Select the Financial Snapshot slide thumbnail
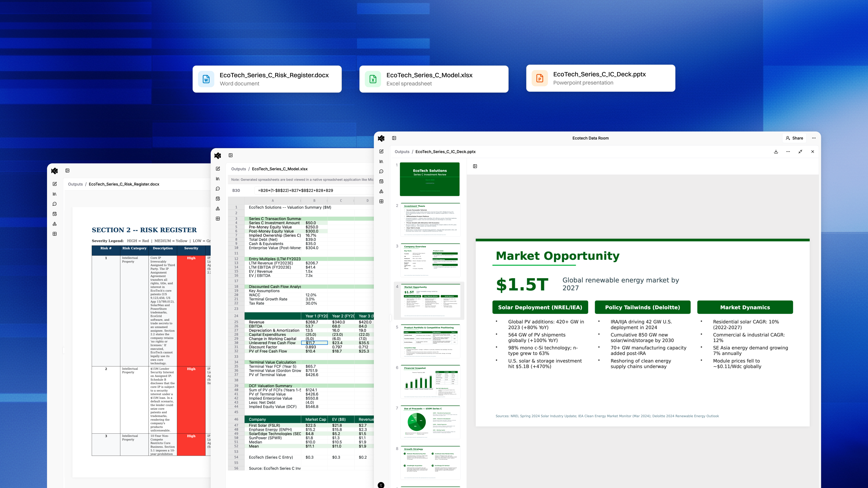Image resolution: width=868 pixels, height=488 pixels. coord(430,382)
